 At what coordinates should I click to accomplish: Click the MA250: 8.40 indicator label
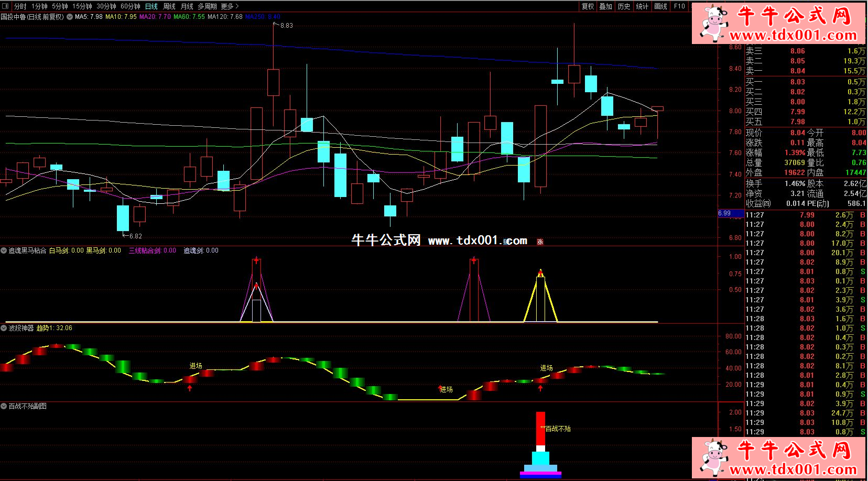tap(263, 17)
